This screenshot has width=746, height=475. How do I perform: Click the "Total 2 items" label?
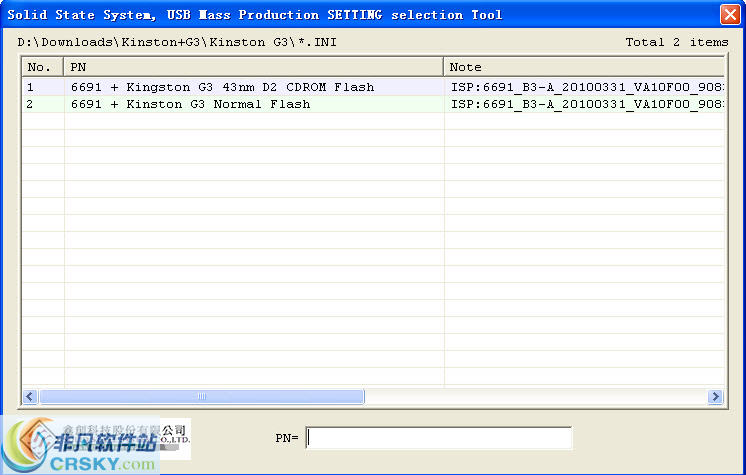[x=676, y=42]
